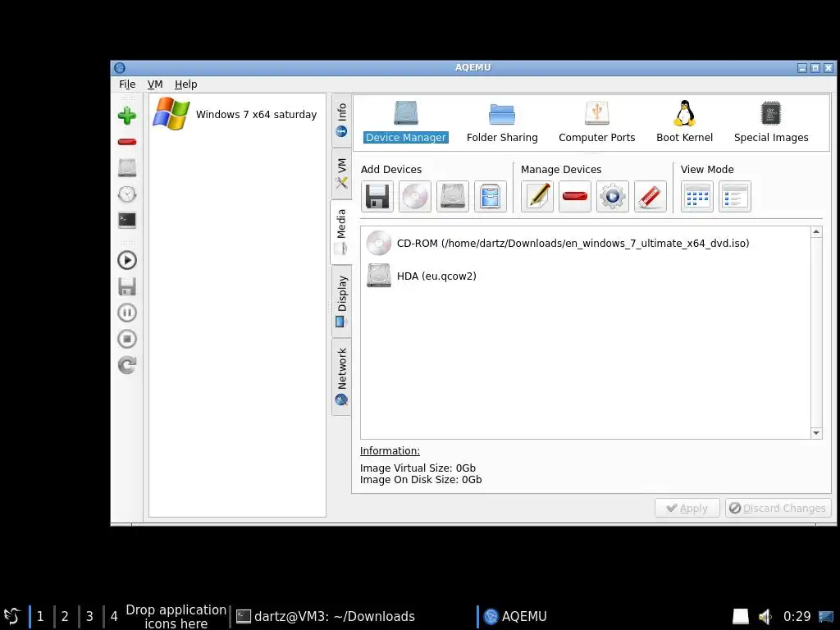The image size is (840, 630).
Task: Switch to the VM tab
Action: tap(341, 174)
